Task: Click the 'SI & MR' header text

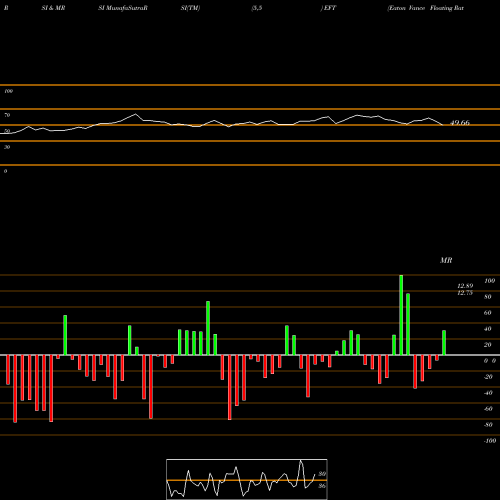Action: pos(53,8)
